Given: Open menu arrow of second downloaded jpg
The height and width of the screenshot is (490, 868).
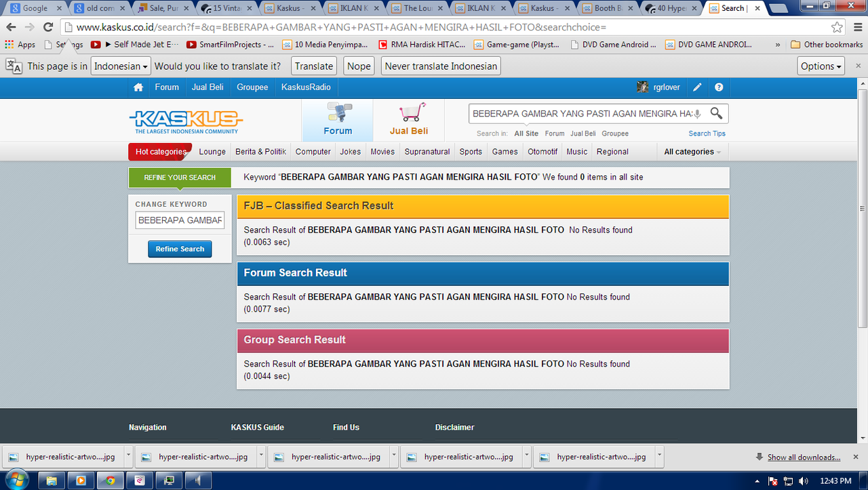Looking at the screenshot, I should click(262, 455).
